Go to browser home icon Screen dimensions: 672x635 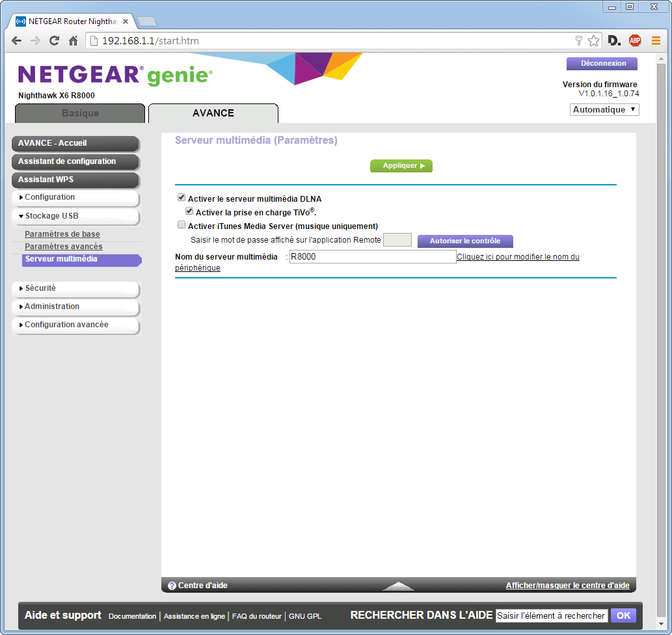point(74,41)
